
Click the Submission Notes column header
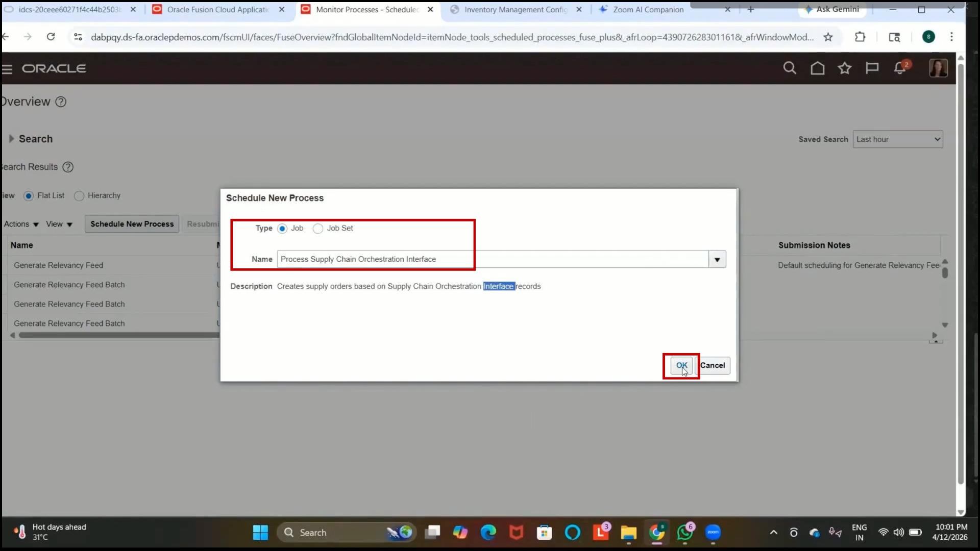point(814,245)
